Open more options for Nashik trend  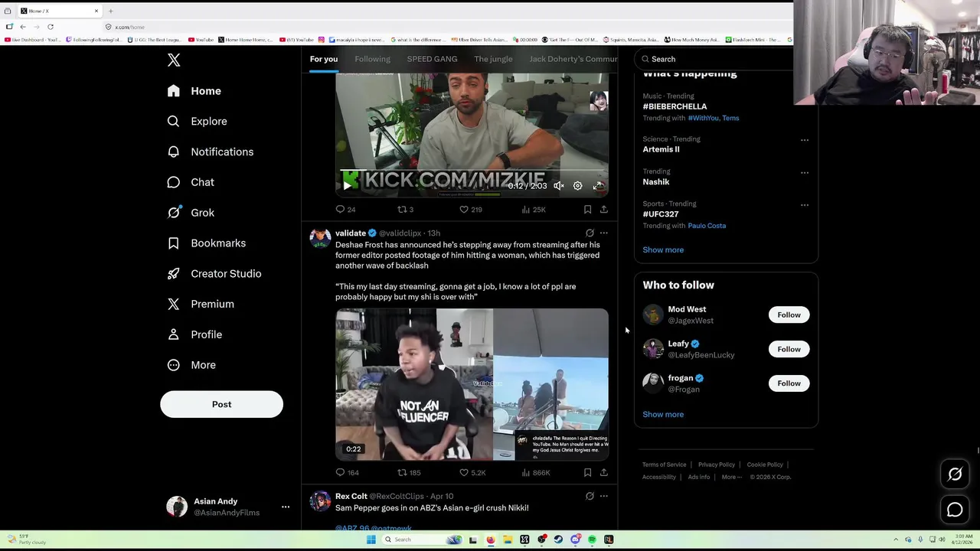(x=805, y=172)
